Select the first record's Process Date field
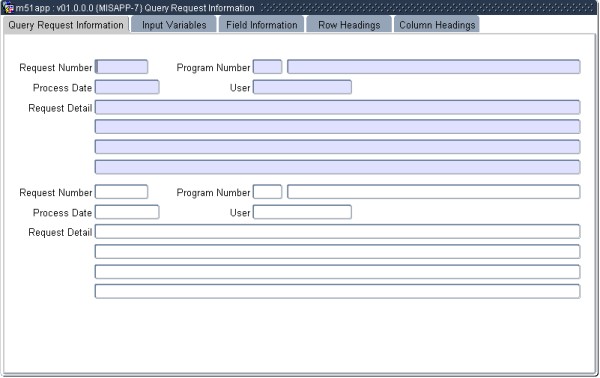The height and width of the screenshot is (378, 600). tap(127, 87)
